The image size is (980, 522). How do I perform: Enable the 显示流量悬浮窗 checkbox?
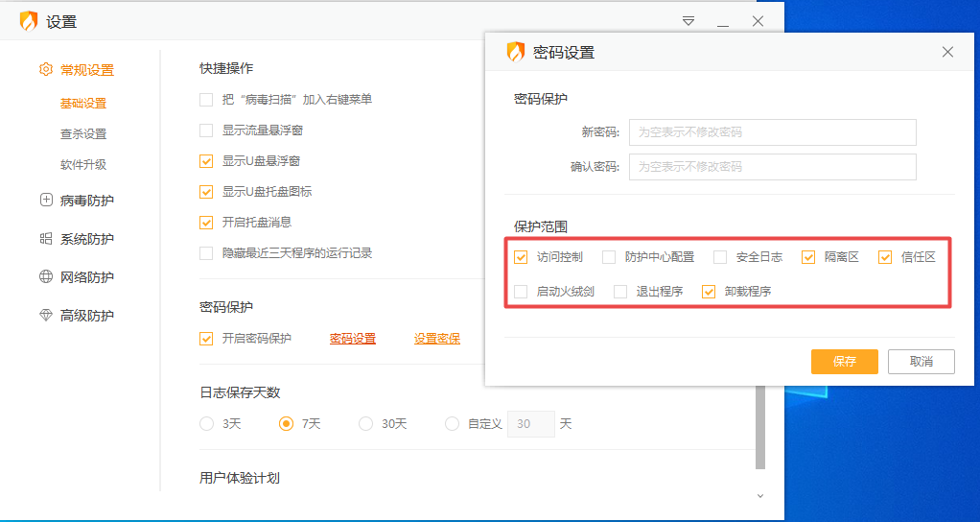click(206, 130)
